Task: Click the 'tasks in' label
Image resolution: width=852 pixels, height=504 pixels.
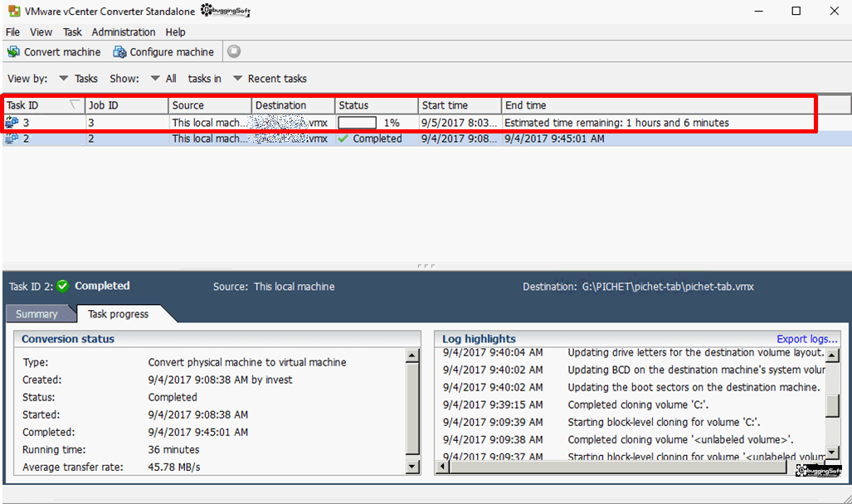Action: point(204,78)
